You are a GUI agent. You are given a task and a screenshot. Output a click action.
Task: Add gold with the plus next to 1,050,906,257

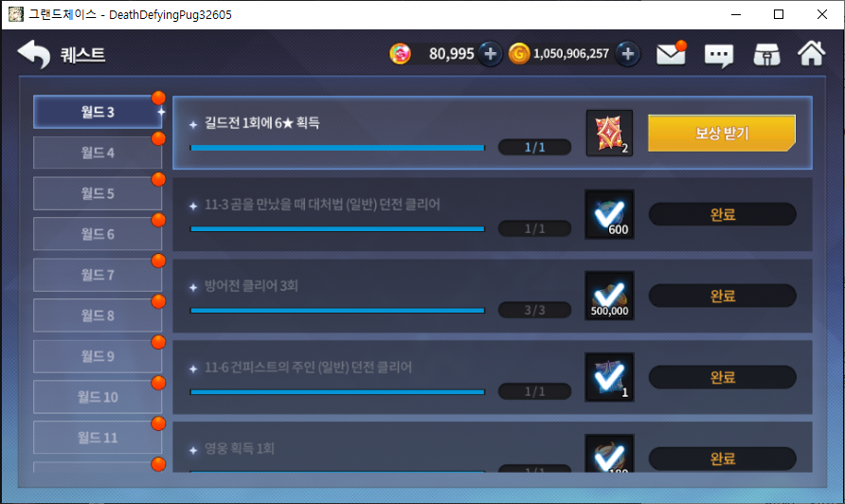(627, 54)
